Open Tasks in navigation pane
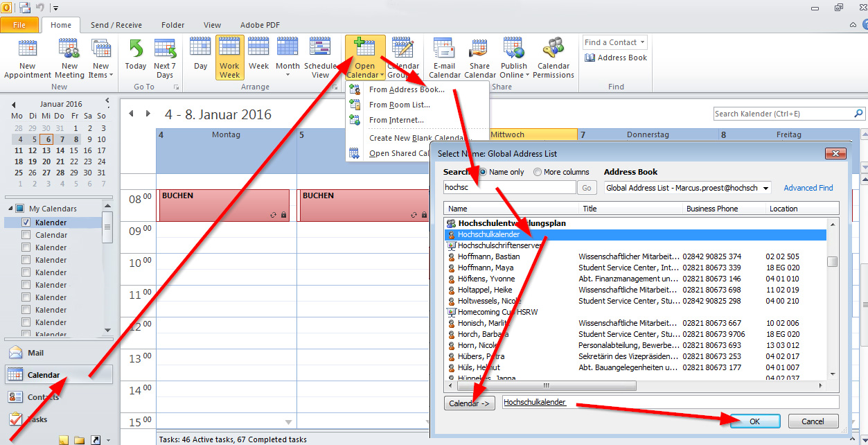The width and height of the screenshot is (868, 445). click(x=58, y=419)
